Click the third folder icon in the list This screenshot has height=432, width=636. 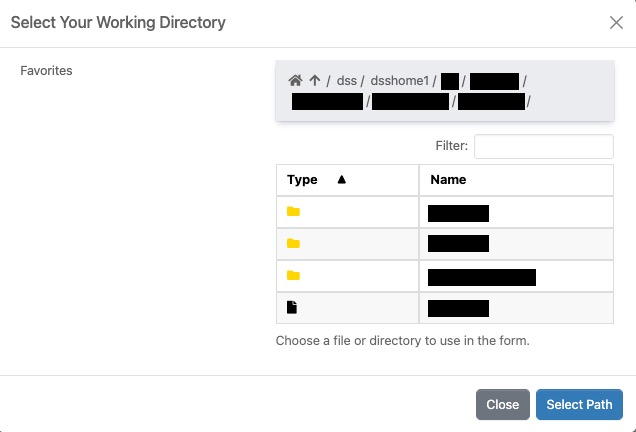coord(293,276)
